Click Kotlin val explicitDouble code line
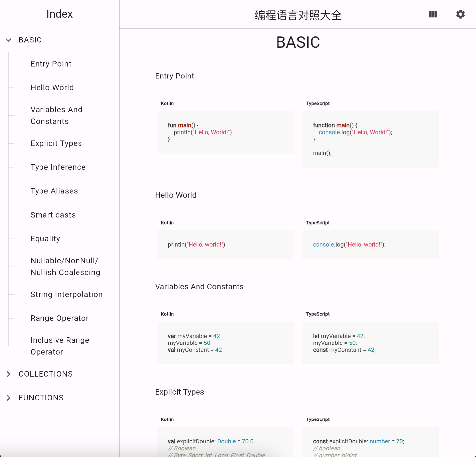476x457 pixels. (x=210, y=441)
